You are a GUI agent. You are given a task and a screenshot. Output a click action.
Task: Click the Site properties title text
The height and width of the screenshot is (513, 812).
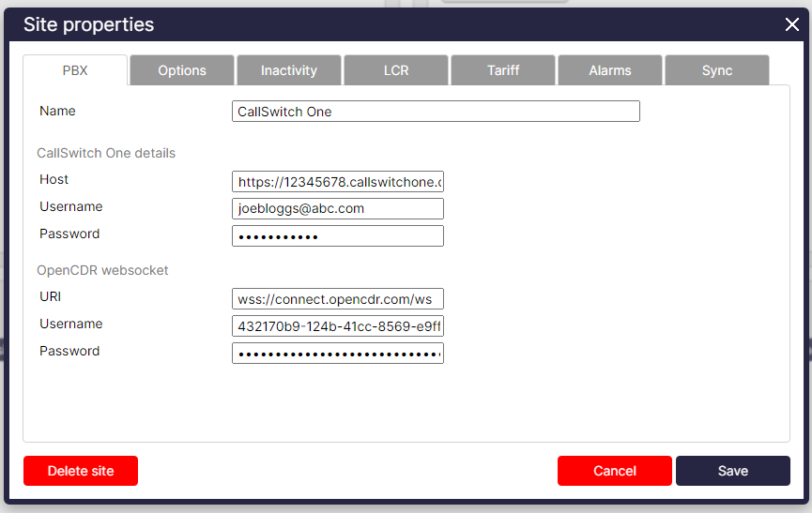[88, 24]
